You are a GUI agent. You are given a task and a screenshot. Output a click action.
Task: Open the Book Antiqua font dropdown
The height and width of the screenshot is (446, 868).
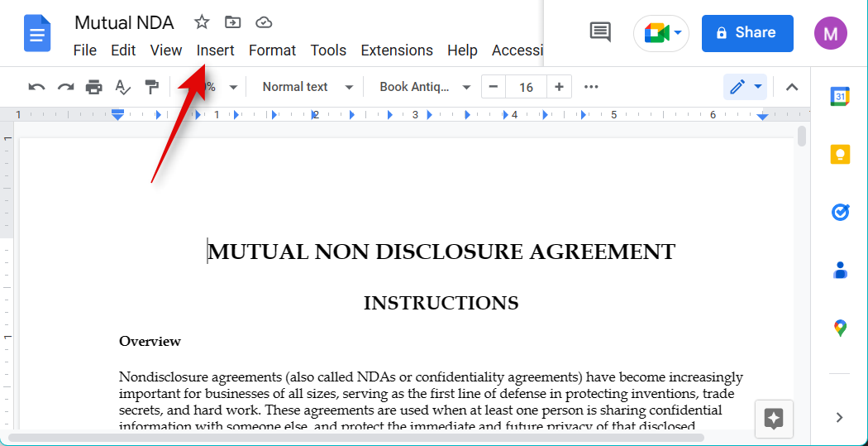pyautogui.click(x=425, y=87)
